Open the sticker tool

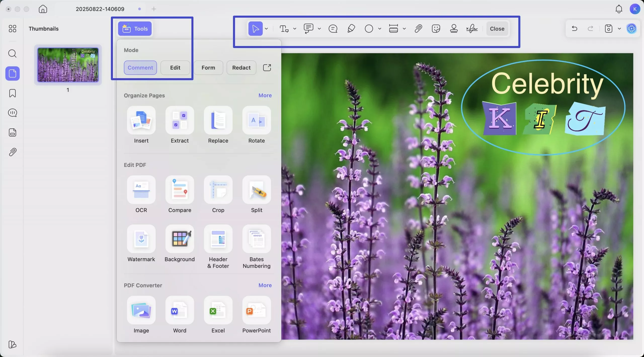point(436,29)
